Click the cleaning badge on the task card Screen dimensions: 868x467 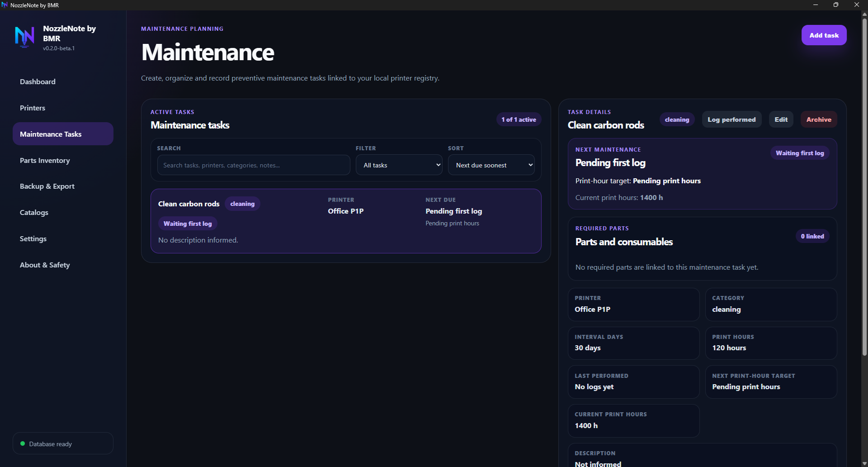242,204
